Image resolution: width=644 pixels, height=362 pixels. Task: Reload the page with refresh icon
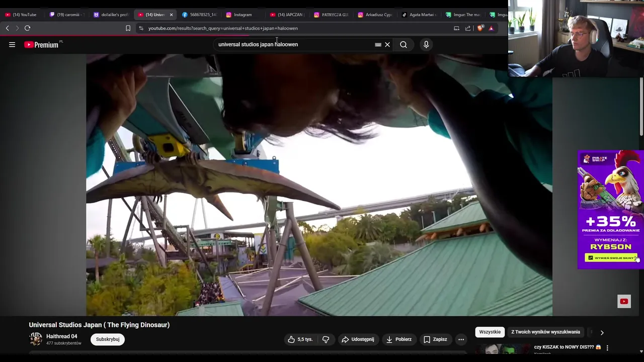pos(28,28)
